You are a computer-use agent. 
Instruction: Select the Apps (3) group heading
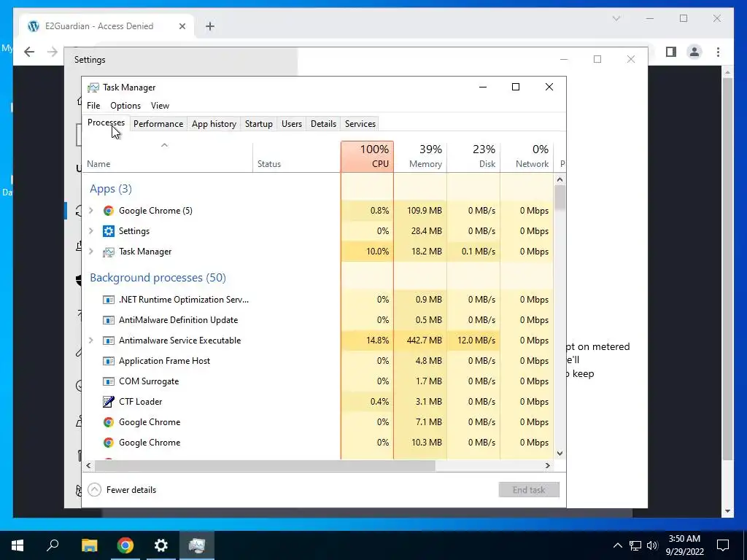111,189
